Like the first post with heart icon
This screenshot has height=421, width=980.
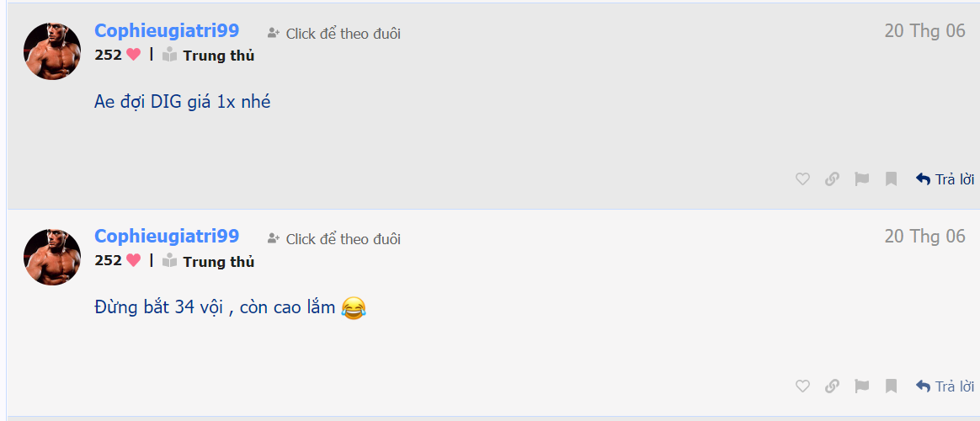pyautogui.click(x=802, y=179)
